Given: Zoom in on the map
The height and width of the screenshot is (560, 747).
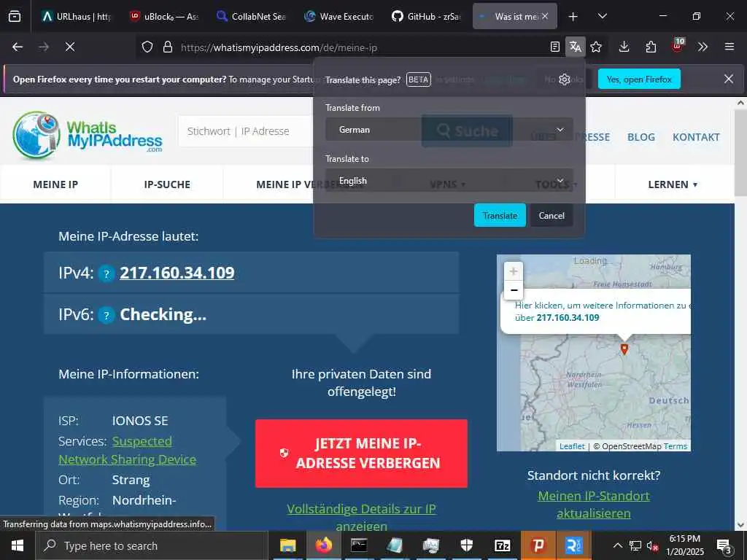Looking at the screenshot, I should (513, 271).
